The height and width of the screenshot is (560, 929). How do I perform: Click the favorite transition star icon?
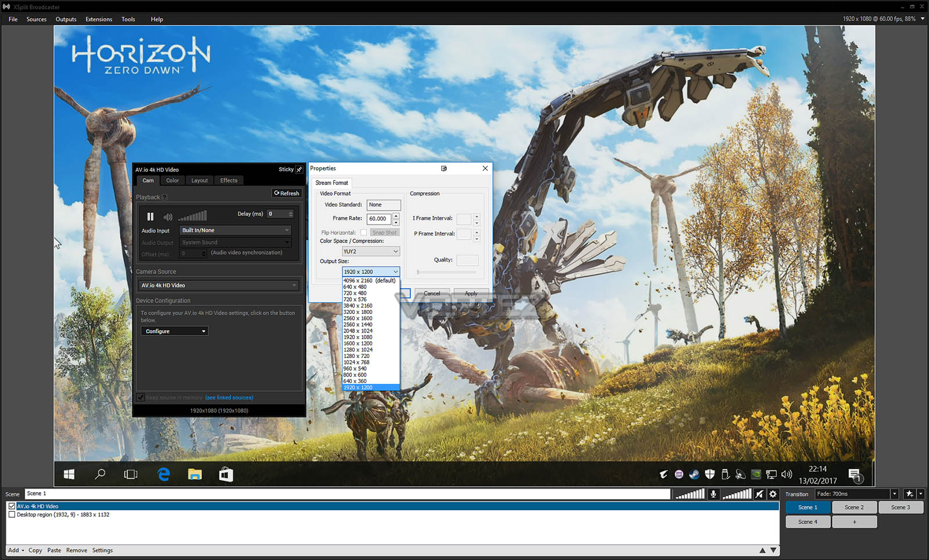[x=909, y=494]
